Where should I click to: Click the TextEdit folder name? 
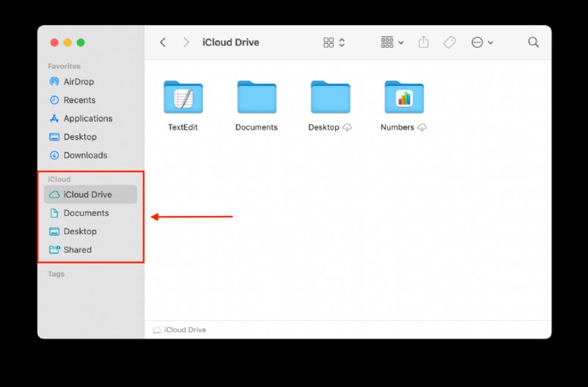[183, 127]
